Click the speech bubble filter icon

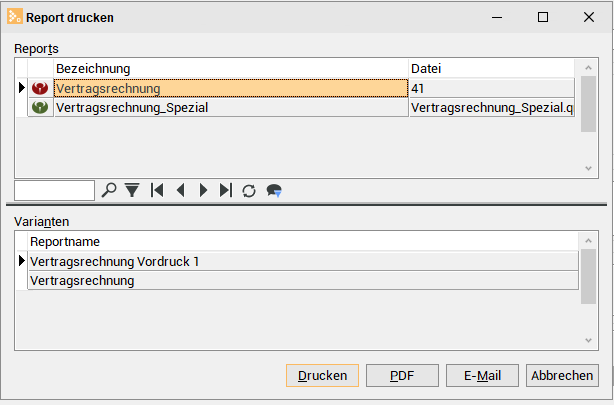pyautogui.click(x=274, y=191)
